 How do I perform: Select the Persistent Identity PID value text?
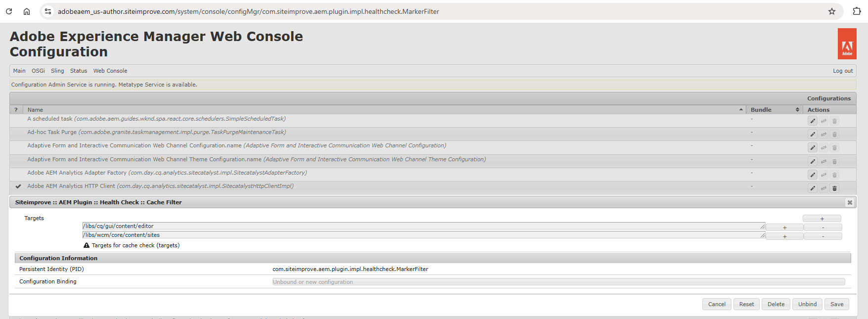(350, 269)
